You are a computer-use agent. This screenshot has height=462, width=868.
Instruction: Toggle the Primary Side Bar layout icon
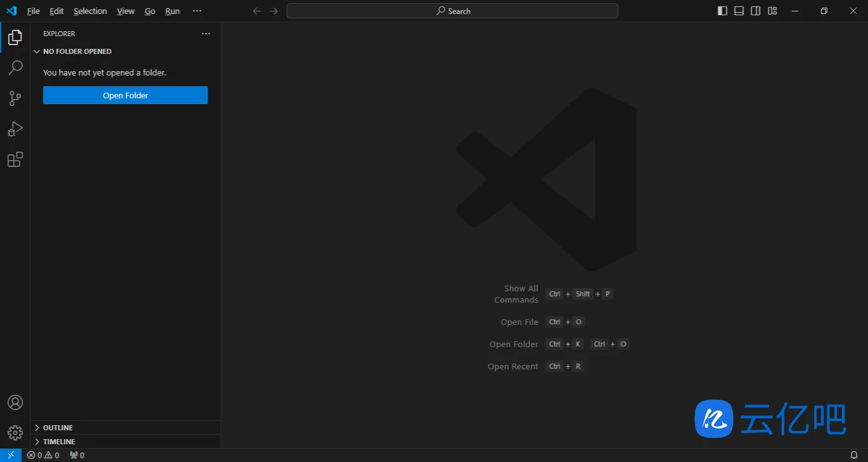723,11
